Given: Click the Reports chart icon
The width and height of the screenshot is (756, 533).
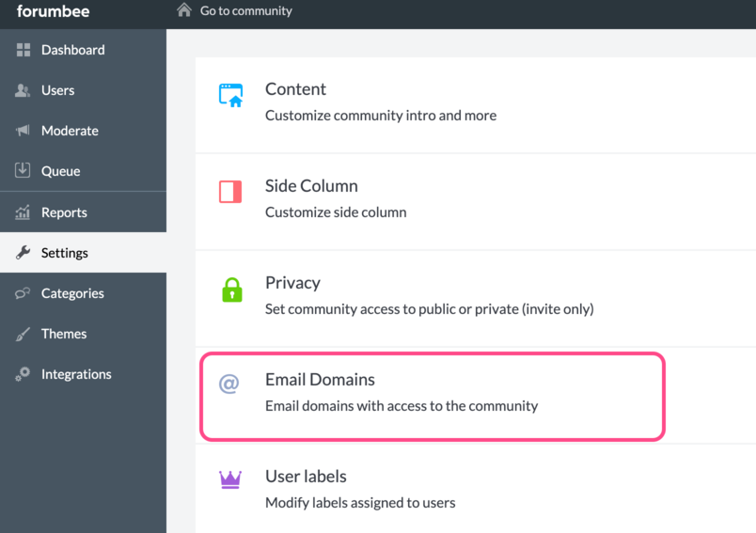Looking at the screenshot, I should [23, 212].
